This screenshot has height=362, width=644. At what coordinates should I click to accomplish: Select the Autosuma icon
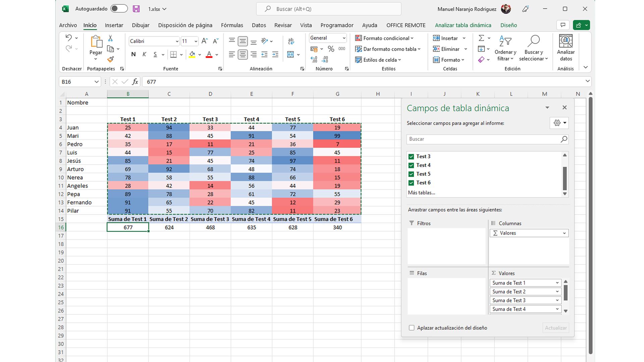point(481,38)
